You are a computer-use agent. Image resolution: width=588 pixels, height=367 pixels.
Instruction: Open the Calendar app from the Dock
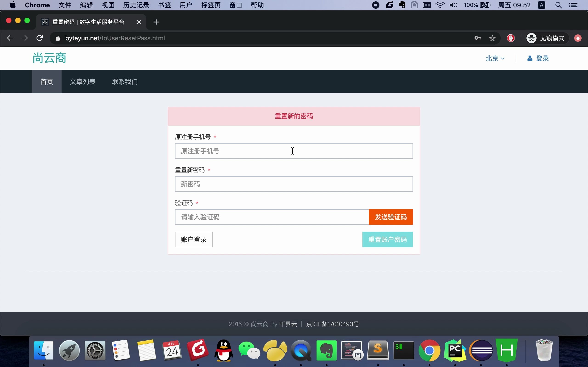pyautogui.click(x=172, y=350)
